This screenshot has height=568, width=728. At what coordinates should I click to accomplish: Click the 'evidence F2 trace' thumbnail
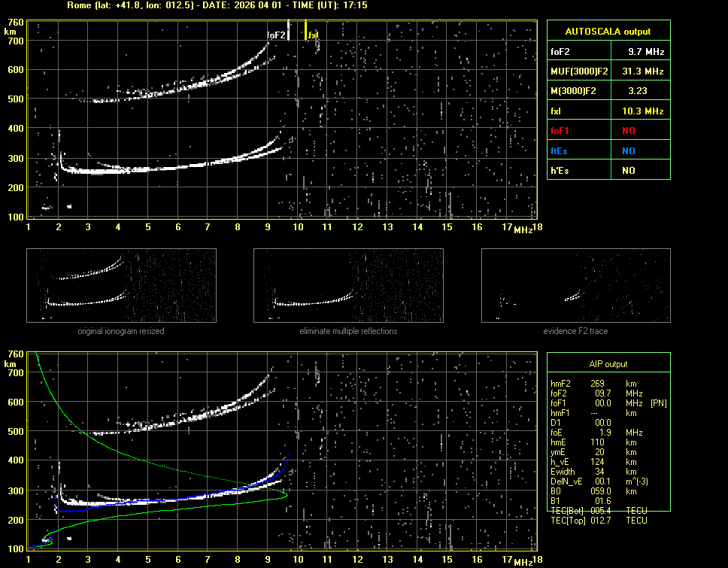tap(575, 285)
